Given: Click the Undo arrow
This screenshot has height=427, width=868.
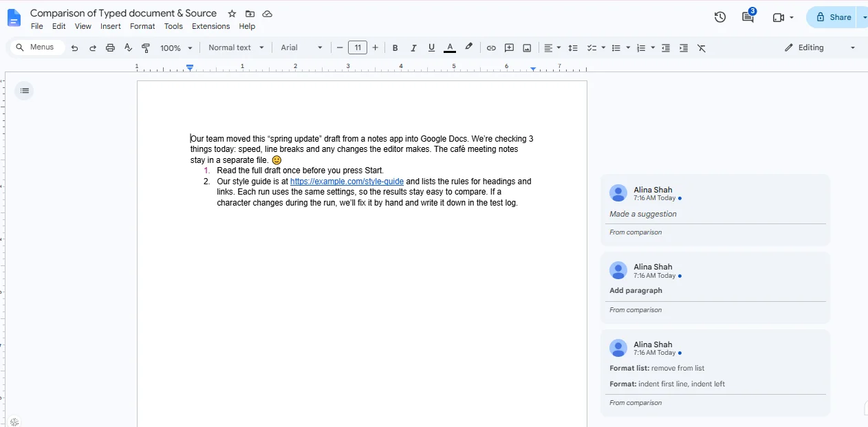Looking at the screenshot, I should point(74,48).
